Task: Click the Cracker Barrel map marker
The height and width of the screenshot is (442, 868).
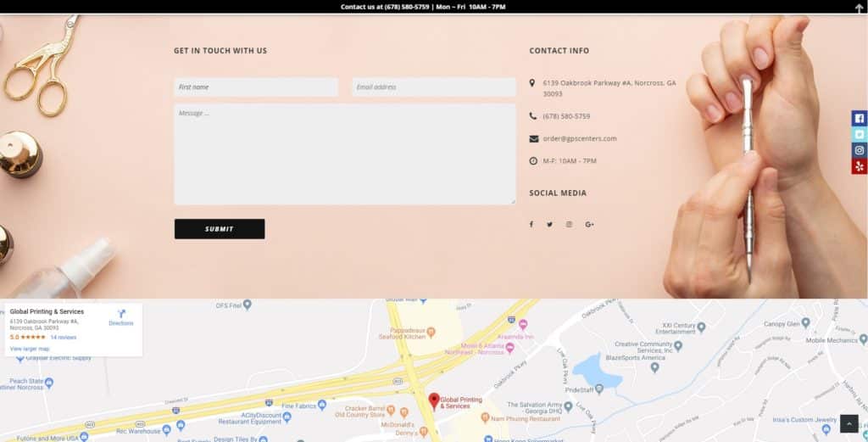Action: tap(391, 409)
